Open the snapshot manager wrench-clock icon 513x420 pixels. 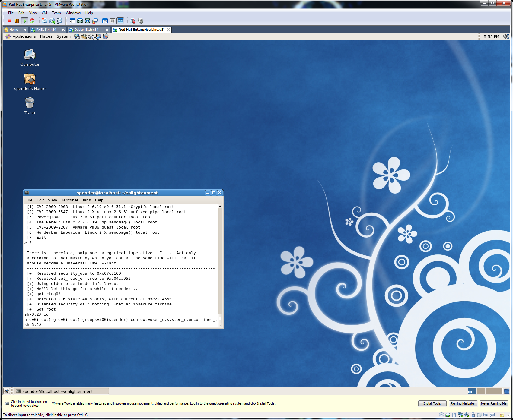(60, 21)
